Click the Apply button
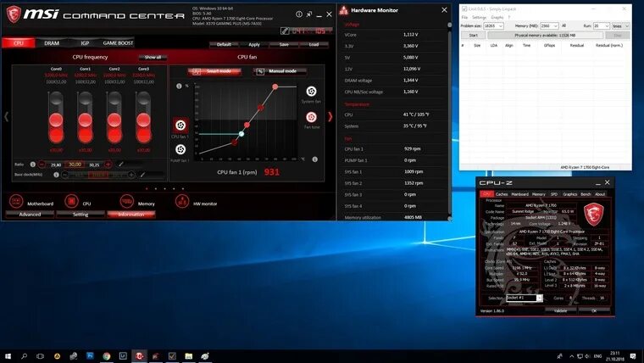This screenshot has width=644, height=363. [x=254, y=44]
